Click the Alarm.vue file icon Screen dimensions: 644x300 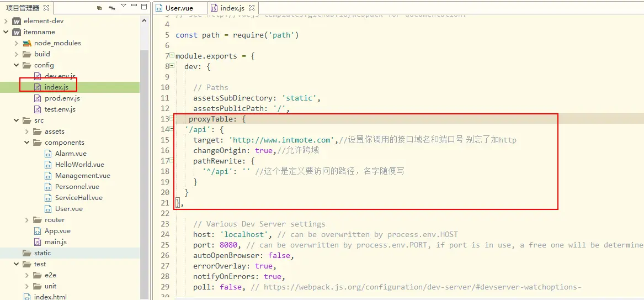[48, 154]
